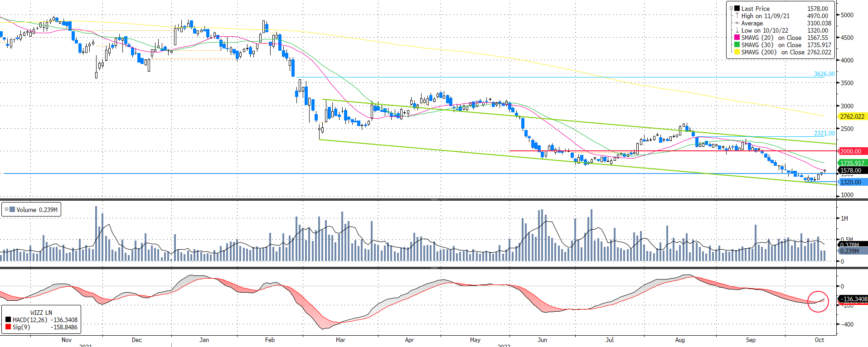This screenshot has height=347, width=868.
Task: Click the black Last Price color swatch
Action: (737, 9)
